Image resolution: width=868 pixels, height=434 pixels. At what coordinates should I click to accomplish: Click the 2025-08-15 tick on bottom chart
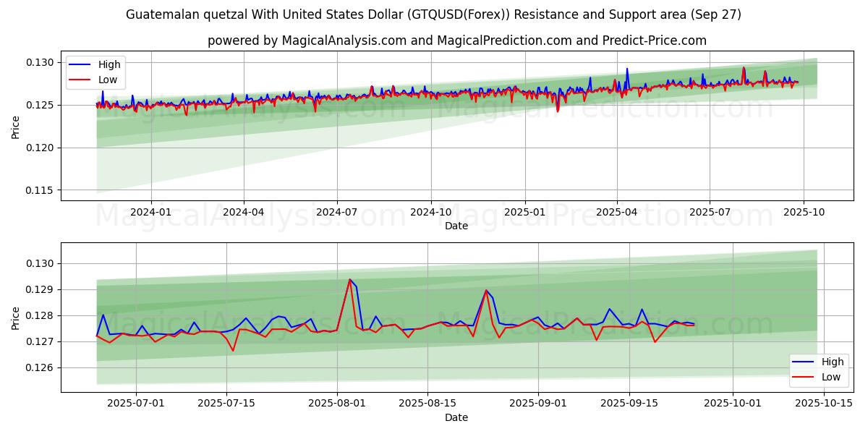(x=427, y=404)
